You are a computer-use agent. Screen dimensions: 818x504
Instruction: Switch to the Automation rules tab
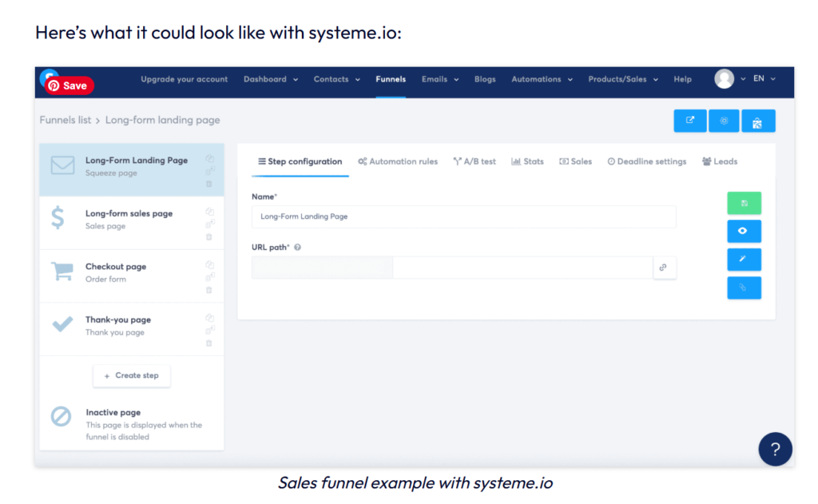(x=398, y=161)
